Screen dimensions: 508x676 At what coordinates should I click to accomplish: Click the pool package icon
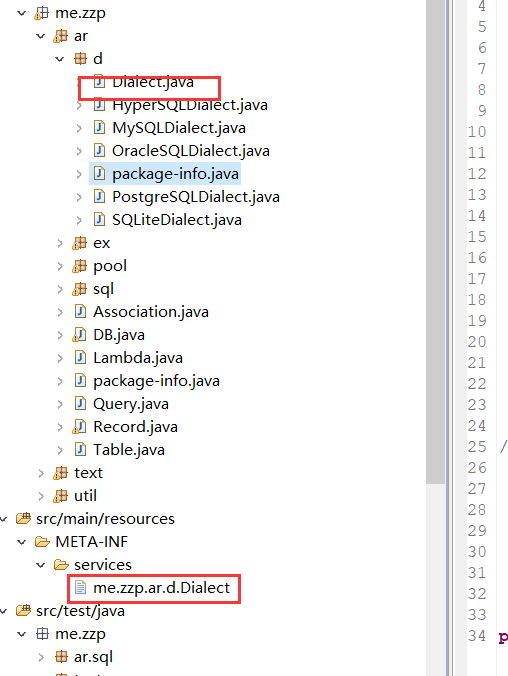tap(79, 266)
